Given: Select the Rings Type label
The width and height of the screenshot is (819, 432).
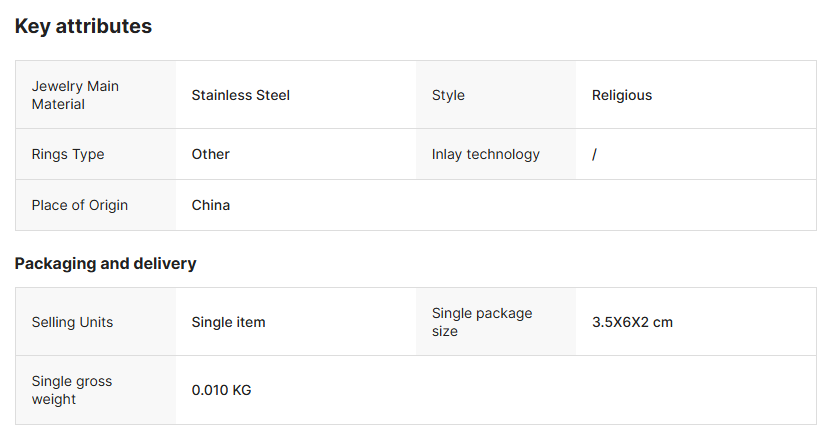Looking at the screenshot, I should (x=68, y=154).
